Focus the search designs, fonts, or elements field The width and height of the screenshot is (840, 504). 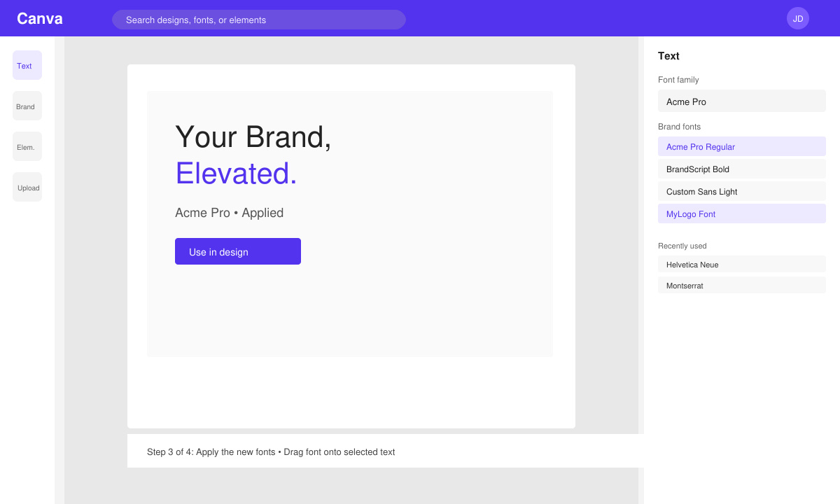[x=259, y=20]
